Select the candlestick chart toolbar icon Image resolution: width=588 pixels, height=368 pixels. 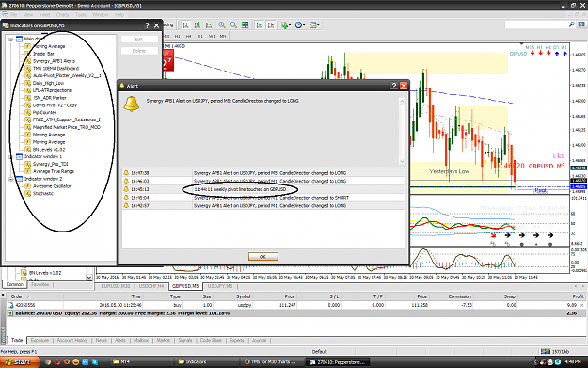198,25
